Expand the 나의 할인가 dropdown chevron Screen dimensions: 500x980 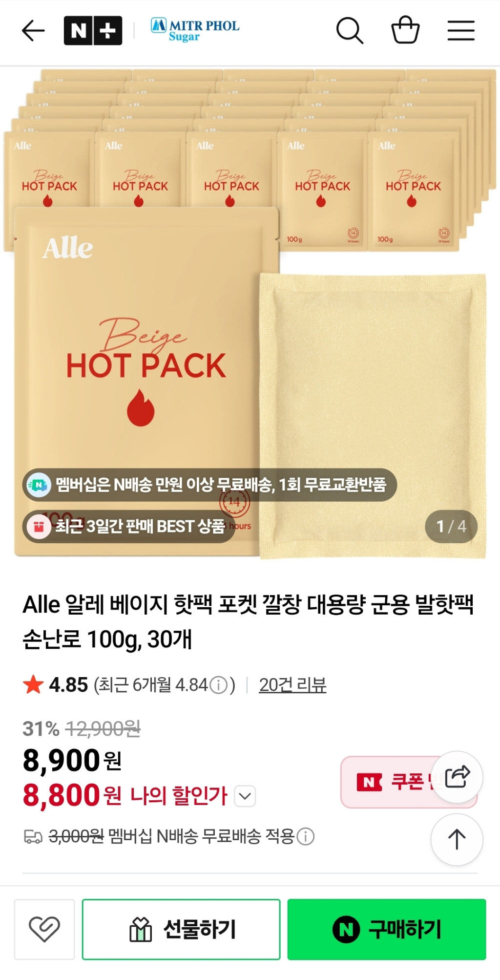245,796
